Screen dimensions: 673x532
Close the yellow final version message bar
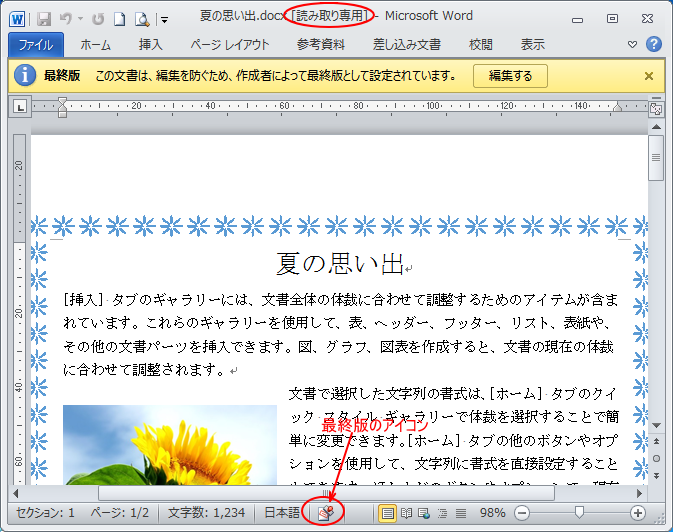(649, 76)
